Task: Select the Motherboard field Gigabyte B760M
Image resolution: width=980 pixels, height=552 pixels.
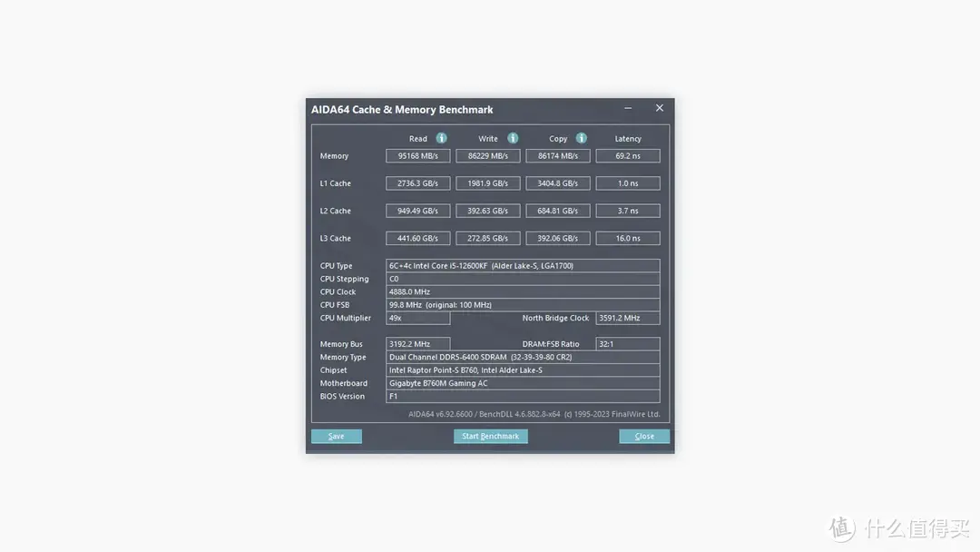Action: pyautogui.click(x=523, y=383)
